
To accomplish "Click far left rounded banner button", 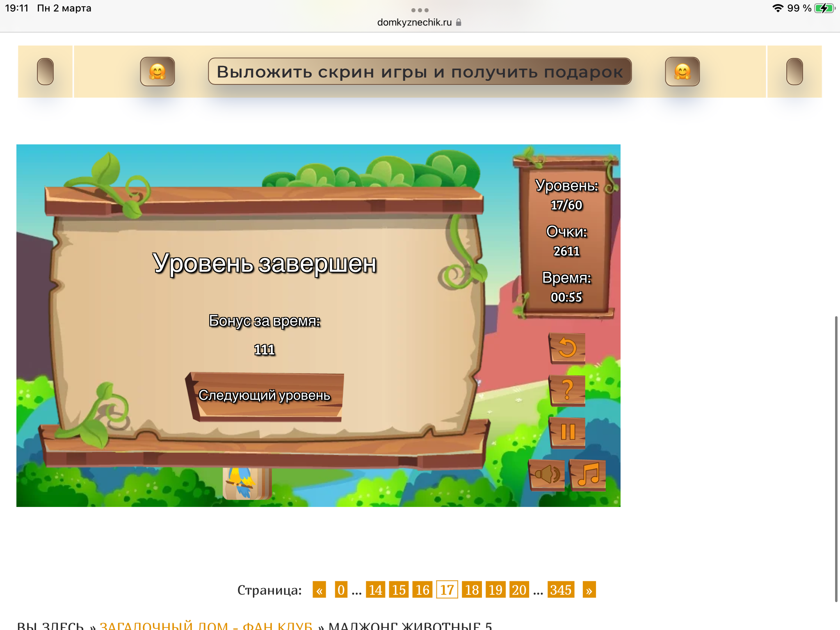I will [x=45, y=71].
